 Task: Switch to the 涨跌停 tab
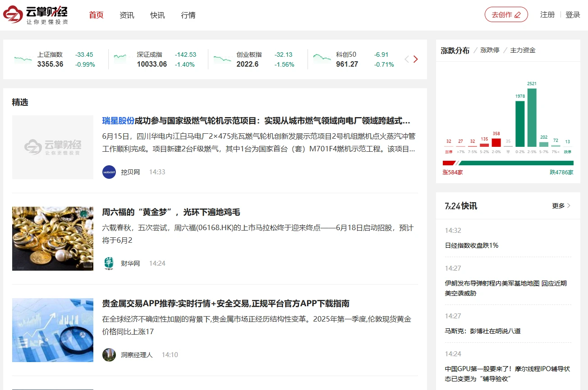click(490, 50)
